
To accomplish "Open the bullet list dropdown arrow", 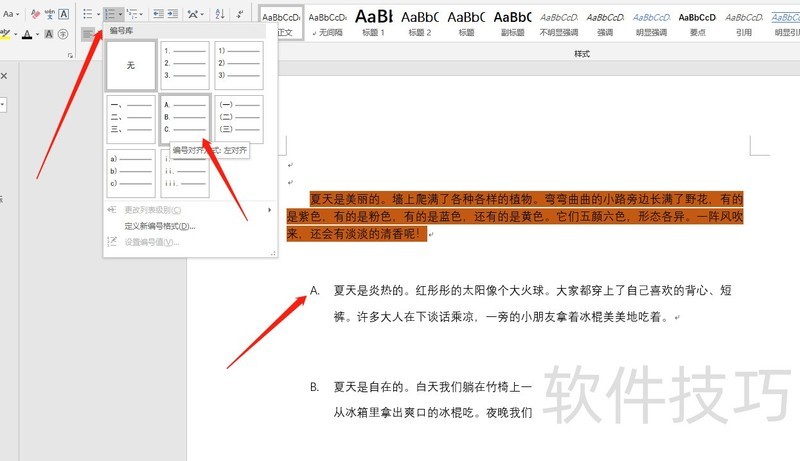I will pyautogui.click(x=97, y=14).
